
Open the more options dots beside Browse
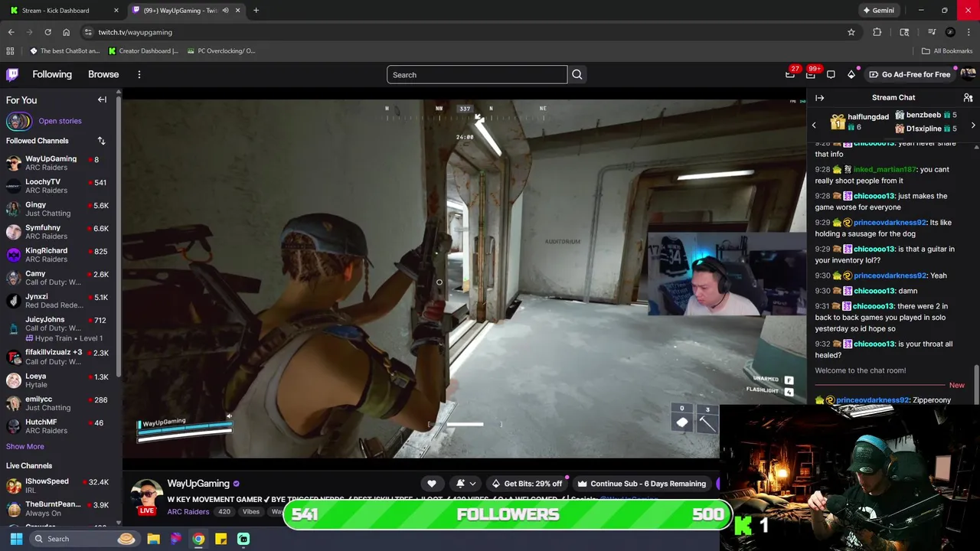tap(139, 74)
